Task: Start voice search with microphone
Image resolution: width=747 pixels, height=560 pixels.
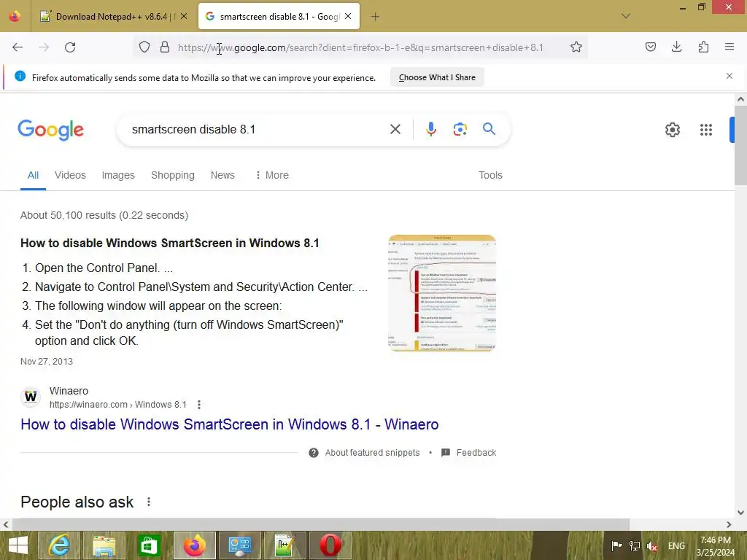Action: (430, 129)
